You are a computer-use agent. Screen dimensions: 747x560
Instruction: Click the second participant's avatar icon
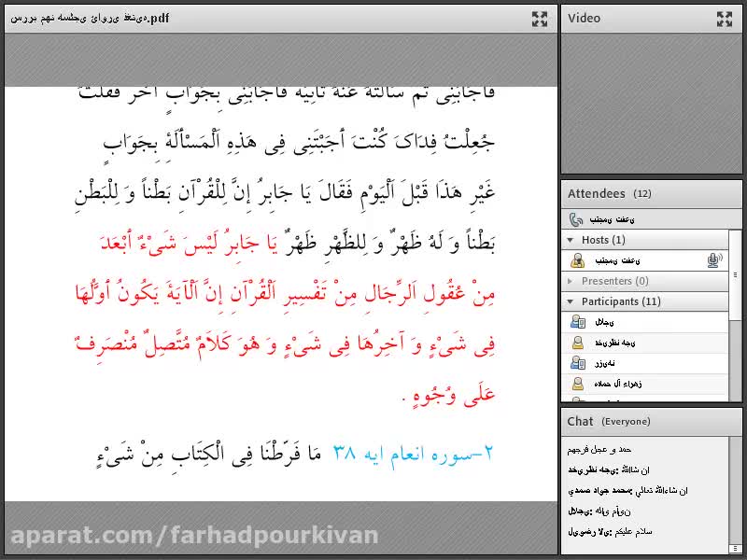tap(578, 343)
